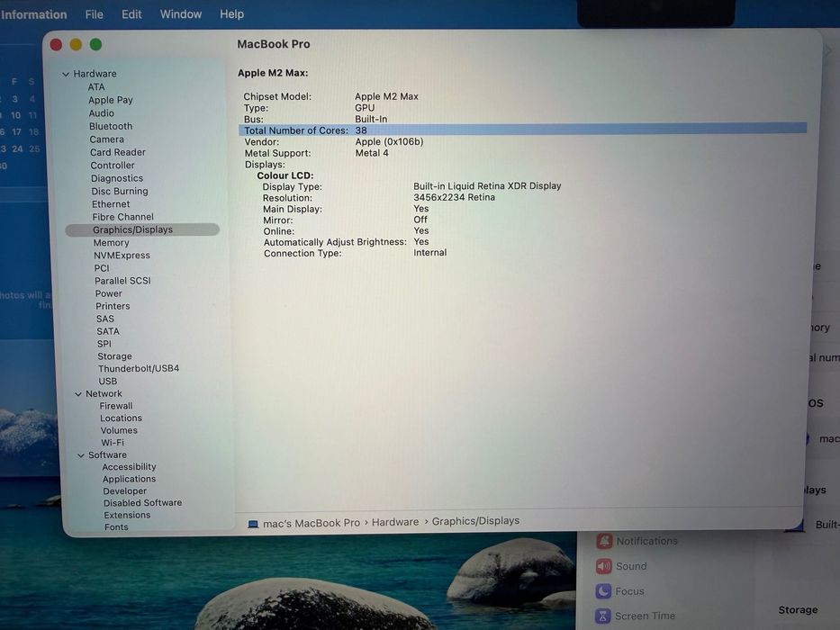Select Diagnostics in the sidebar
The width and height of the screenshot is (840, 630).
tap(117, 178)
